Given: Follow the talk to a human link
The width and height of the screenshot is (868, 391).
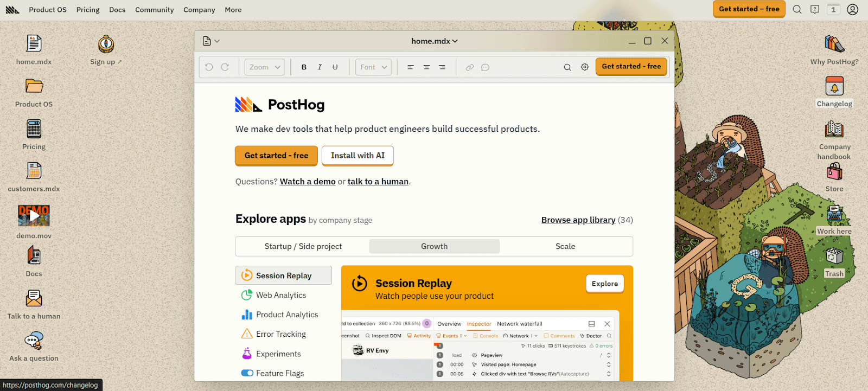Looking at the screenshot, I should (x=378, y=182).
